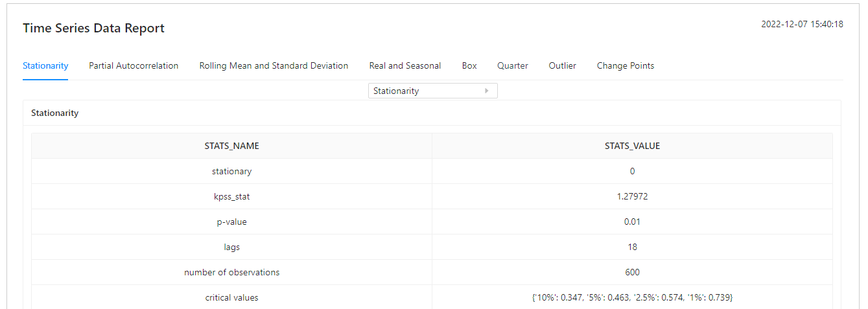Viewport: 868px width, 309px height.
Task: Open the Box tab
Action: click(x=469, y=65)
